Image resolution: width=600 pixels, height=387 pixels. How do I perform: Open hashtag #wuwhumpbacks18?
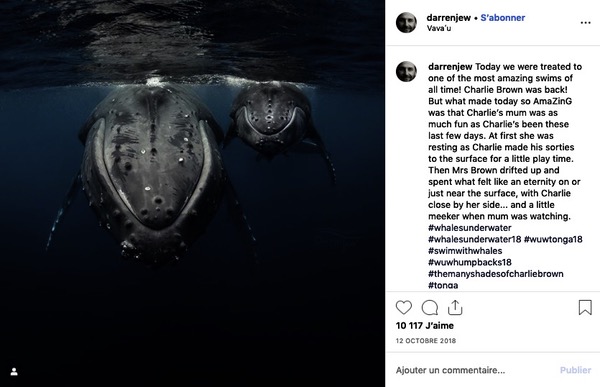[470, 262]
